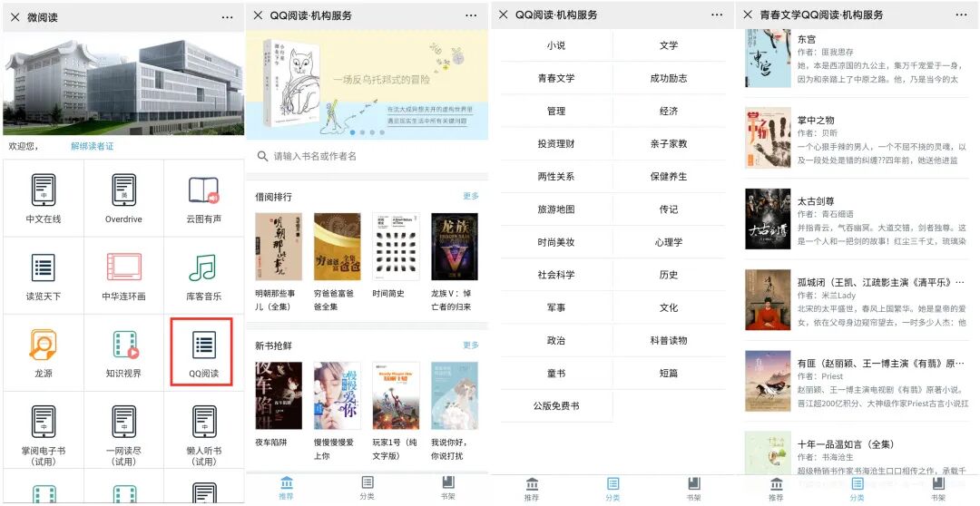Image resolution: width=980 pixels, height=506 pixels.
Task: Click the search magnifier icon
Action: coord(262,156)
